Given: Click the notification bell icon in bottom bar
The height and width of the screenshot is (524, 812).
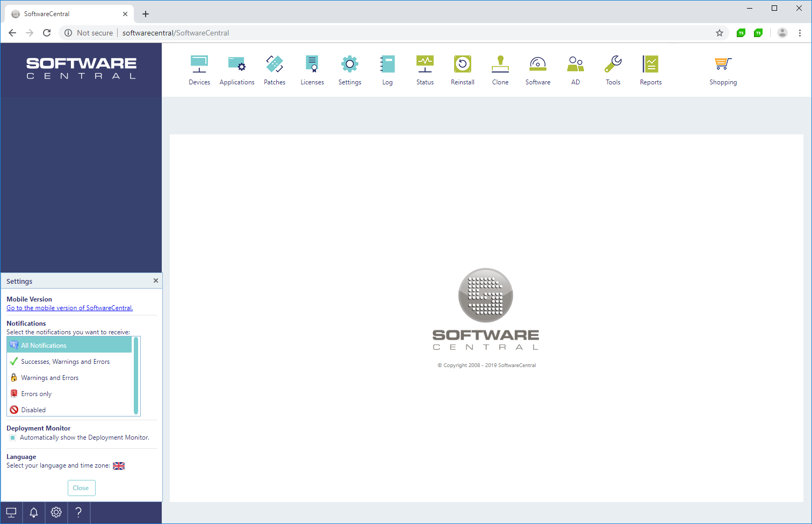Looking at the screenshot, I should click(33, 513).
